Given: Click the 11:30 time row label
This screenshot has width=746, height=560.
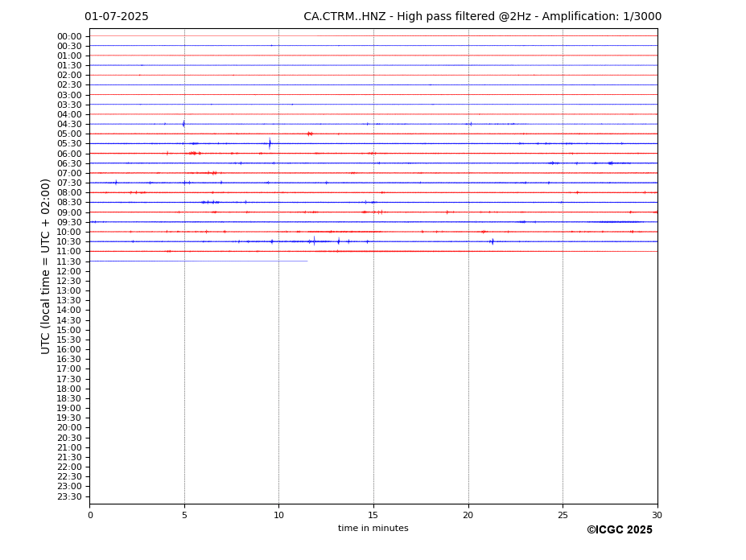Looking at the screenshot, I should 69,262.
